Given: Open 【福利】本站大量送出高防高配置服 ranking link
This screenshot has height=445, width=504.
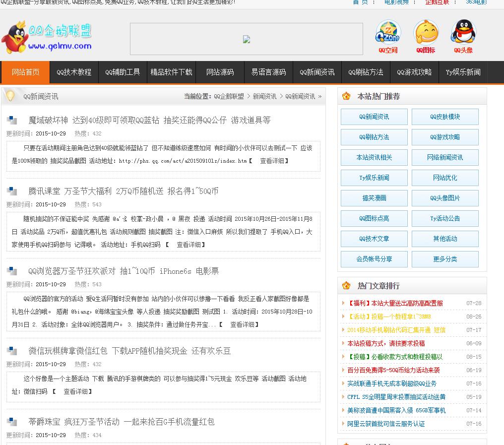Looking at the screenshot, I should (x=395, y=303).
